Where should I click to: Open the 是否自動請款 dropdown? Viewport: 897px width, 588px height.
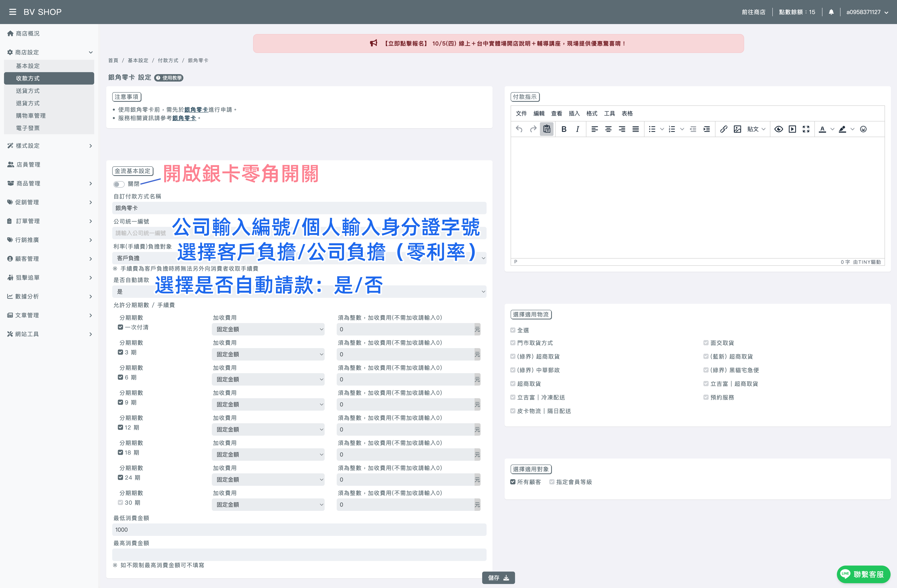pos(299,292)
